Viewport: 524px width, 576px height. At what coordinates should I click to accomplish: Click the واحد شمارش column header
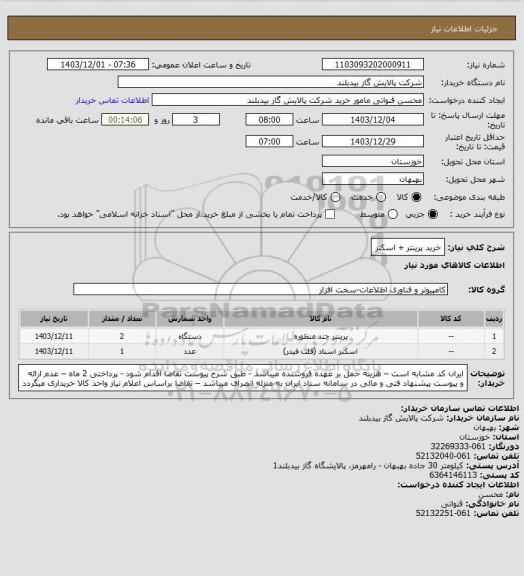(x=190, y=318)
